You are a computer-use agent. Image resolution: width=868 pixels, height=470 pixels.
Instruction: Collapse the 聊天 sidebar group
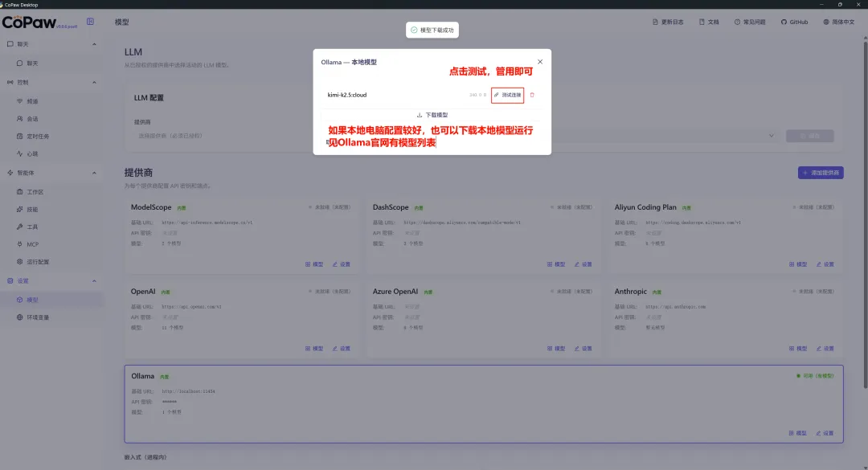[x=51, y=44]
